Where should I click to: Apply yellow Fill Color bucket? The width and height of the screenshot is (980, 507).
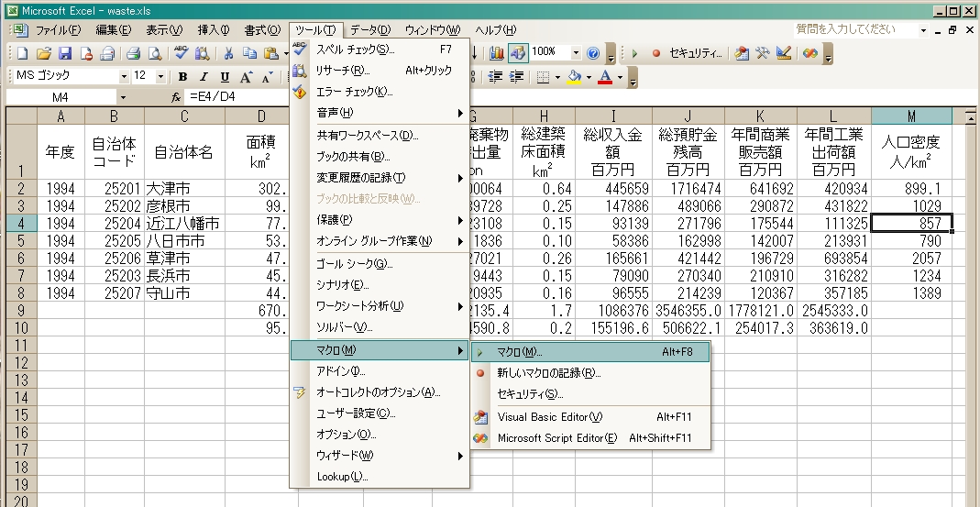pos(575,77)
